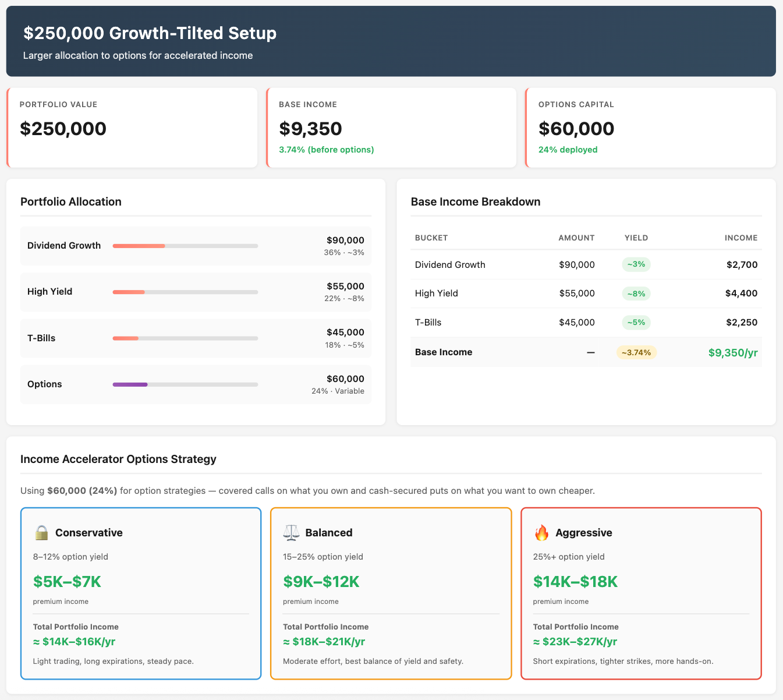Image resolution: width=783 pixels, height=700 pixels.
Task: Click the balance scale icon beside Balanced
Action: click(x=291, y=532)
